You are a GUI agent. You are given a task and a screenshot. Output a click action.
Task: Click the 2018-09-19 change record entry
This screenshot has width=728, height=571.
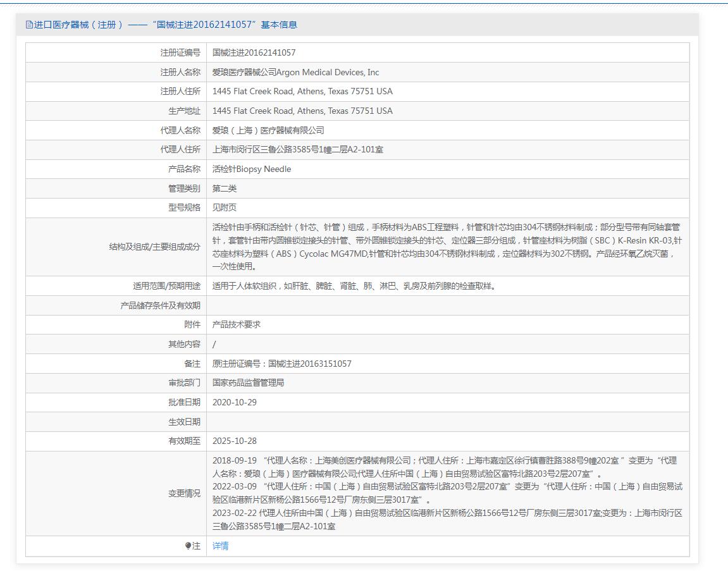(445, 467)
